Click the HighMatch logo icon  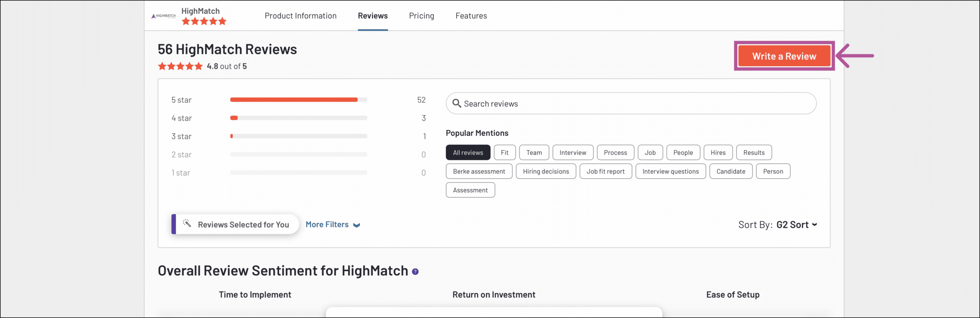163,16
